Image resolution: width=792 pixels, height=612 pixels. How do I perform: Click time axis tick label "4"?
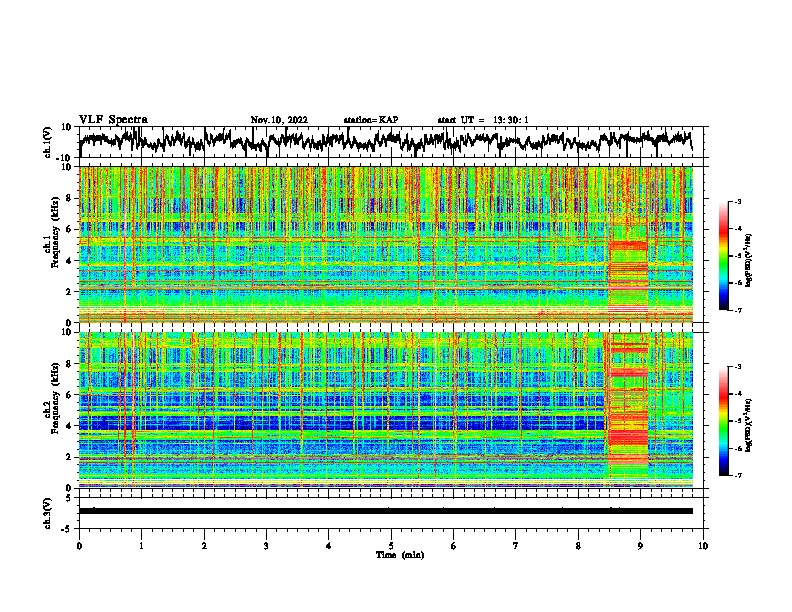pyautogui.click(x=329, y=546)
